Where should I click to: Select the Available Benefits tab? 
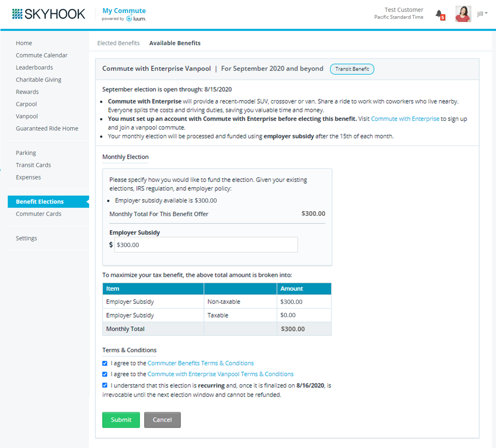(x=175, y=43)
